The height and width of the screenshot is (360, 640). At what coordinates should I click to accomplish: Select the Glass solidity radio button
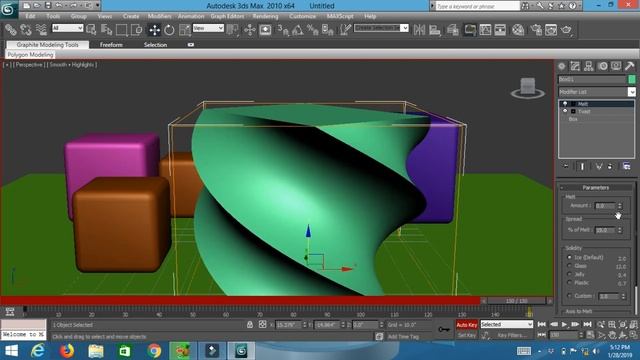coord(569,266)
